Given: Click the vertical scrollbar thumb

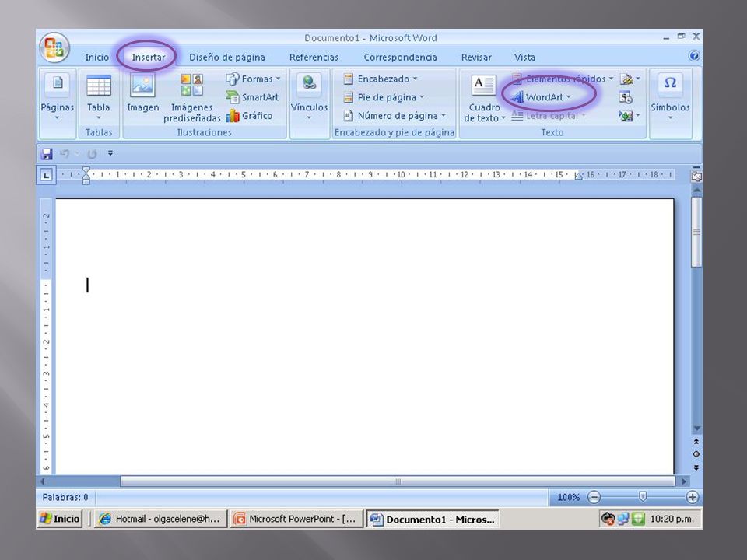Looking at the screenshot, I should coord(696,233).
